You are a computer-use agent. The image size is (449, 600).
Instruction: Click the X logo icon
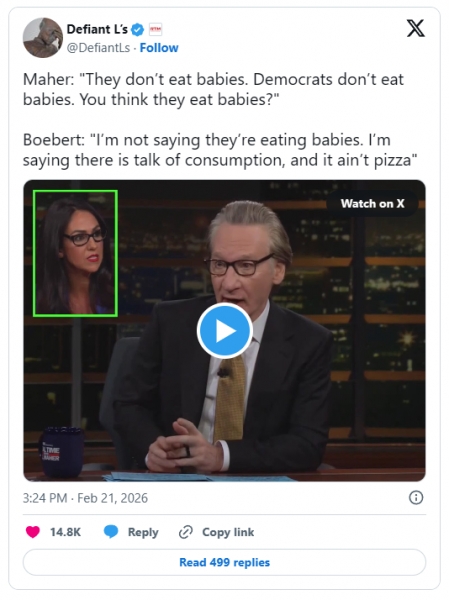[x=415, y=28]
